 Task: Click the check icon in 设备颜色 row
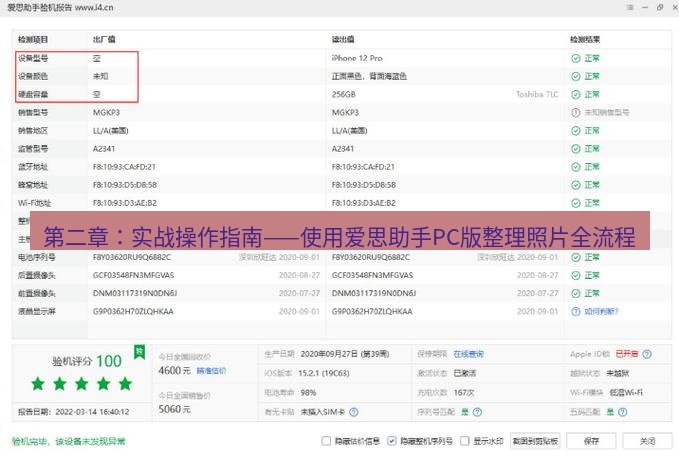coord(576,77)
